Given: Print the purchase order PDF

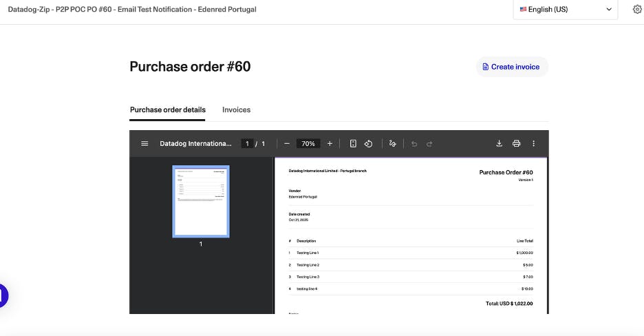Looking at the screenshot, I should point(516,143).
